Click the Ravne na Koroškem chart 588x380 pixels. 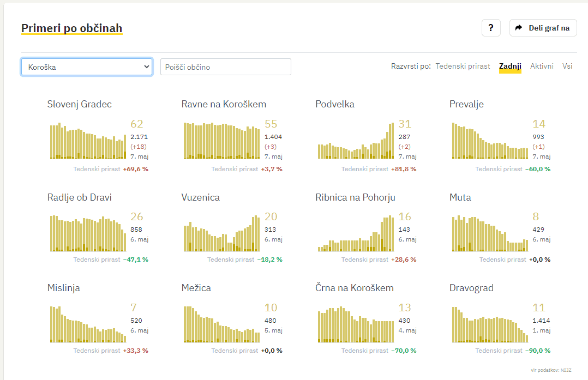(222, 141)
